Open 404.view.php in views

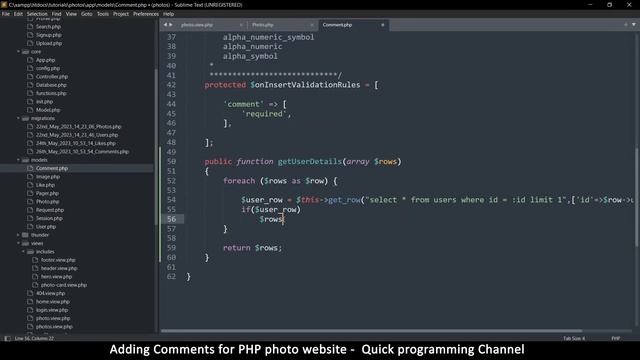click(51, 293)
